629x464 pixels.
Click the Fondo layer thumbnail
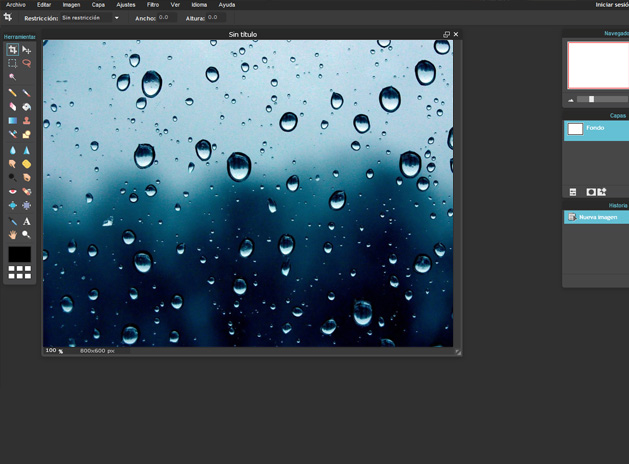pos(575,129)
